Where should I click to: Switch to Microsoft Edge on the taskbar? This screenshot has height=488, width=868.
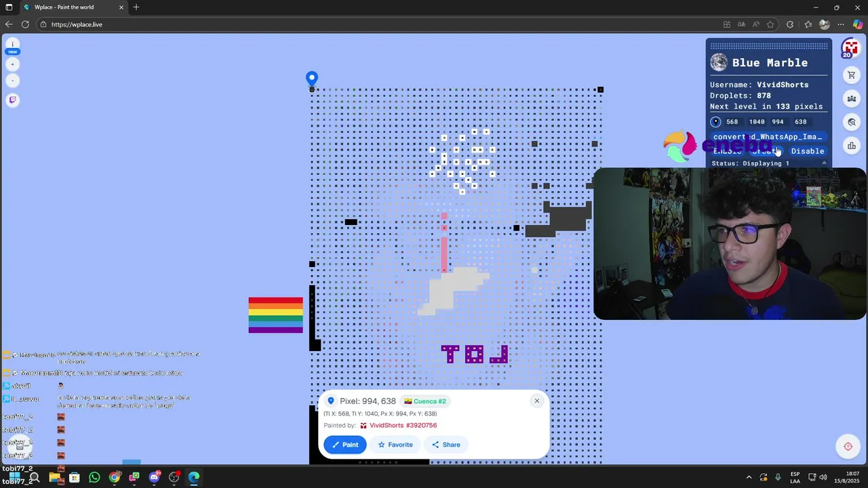point(194,477)
